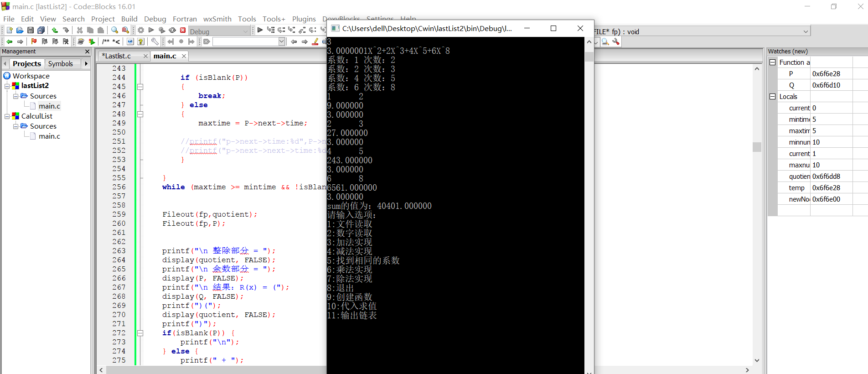Click the editor vertical scrollbar thumb

tap(757, 147)
